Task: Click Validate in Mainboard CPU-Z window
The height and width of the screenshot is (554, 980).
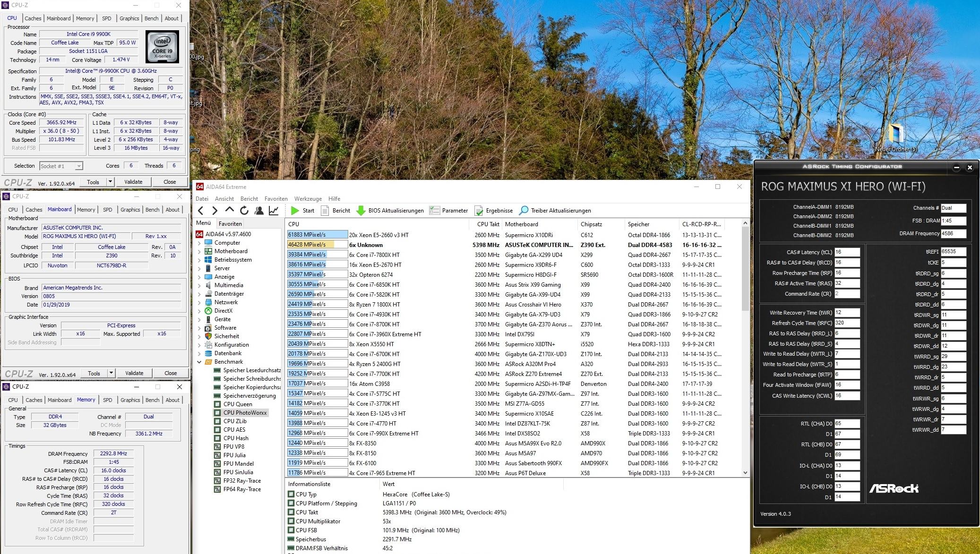Action: pyautogui.click(x=134, y=373)
